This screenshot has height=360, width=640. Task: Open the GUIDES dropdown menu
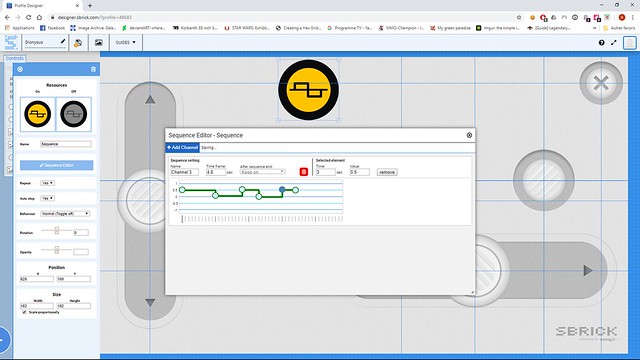point(126,42)
